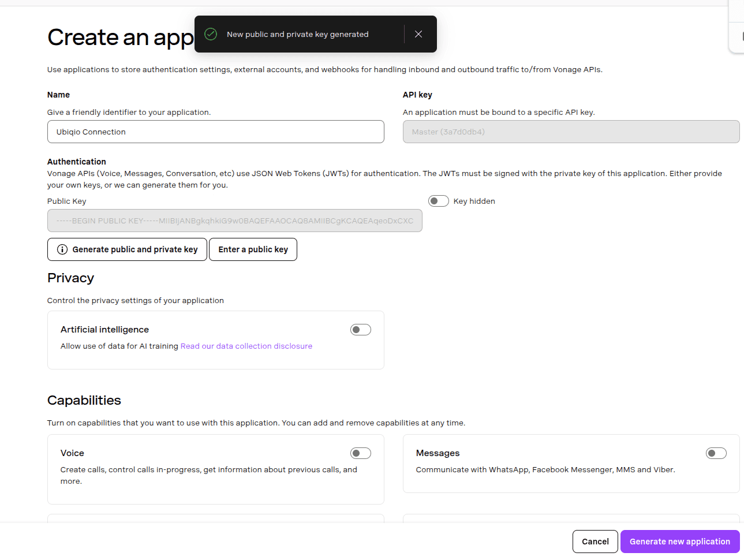Click the green success checkmark icon
Screen dimensions: 744x560
pos(211,34)
